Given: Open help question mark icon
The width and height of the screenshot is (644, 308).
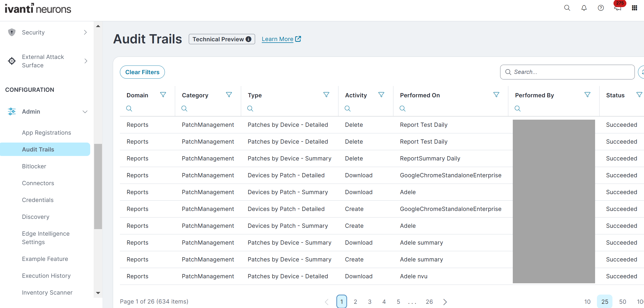Looking at the screenshot, I should coord(601,8).
